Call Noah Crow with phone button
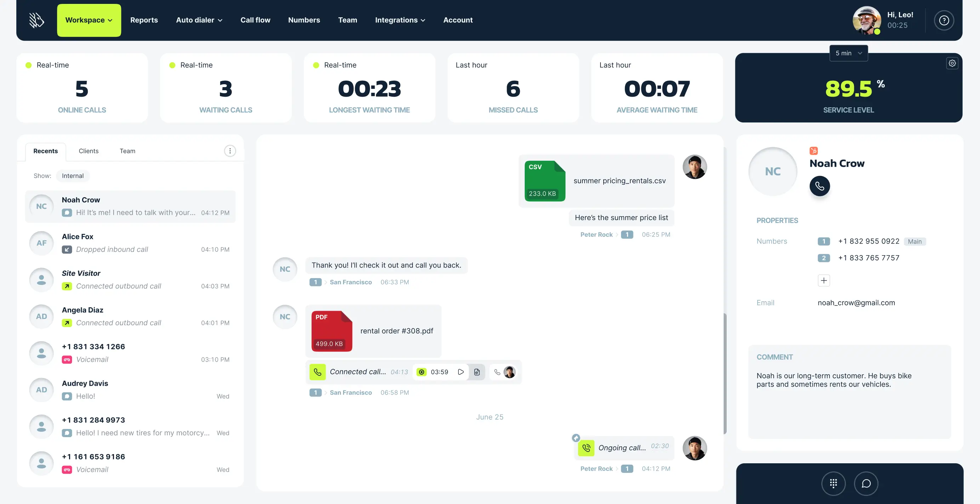 point(820,186)
